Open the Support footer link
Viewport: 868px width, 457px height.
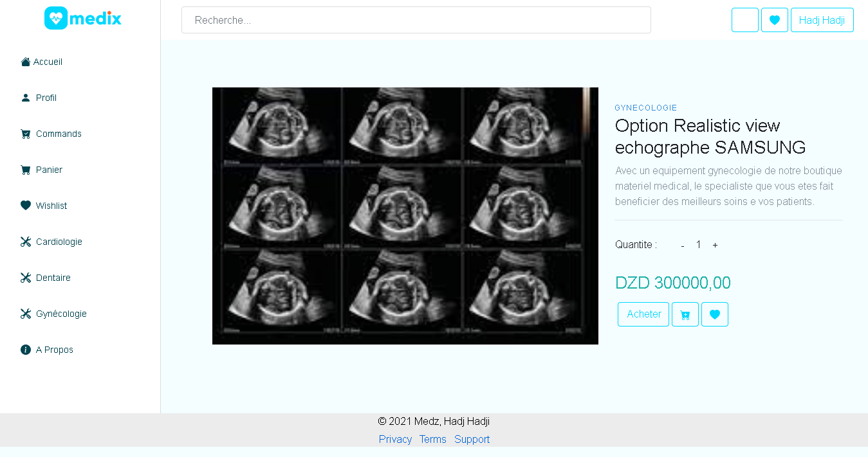coord(472,439)
